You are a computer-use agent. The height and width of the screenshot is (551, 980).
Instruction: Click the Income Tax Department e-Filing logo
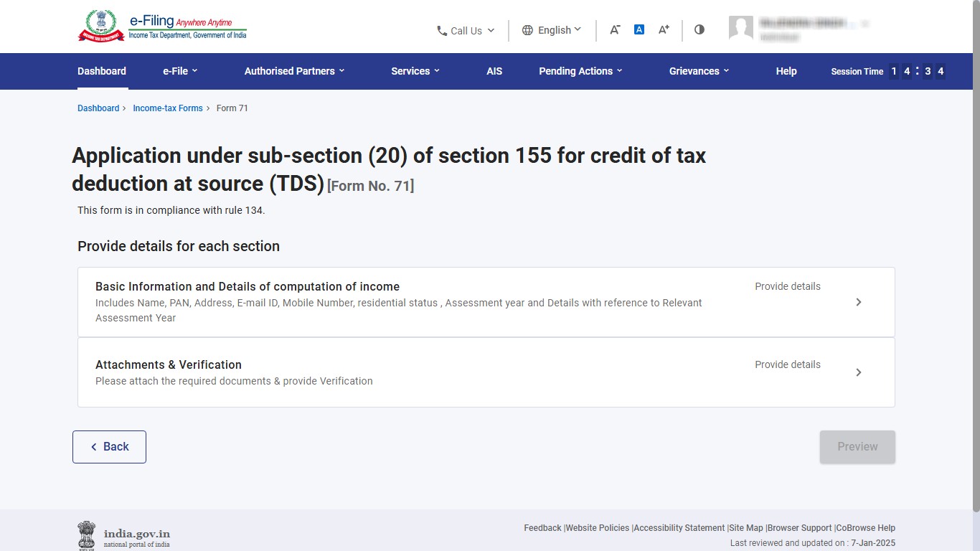(162, 27)
